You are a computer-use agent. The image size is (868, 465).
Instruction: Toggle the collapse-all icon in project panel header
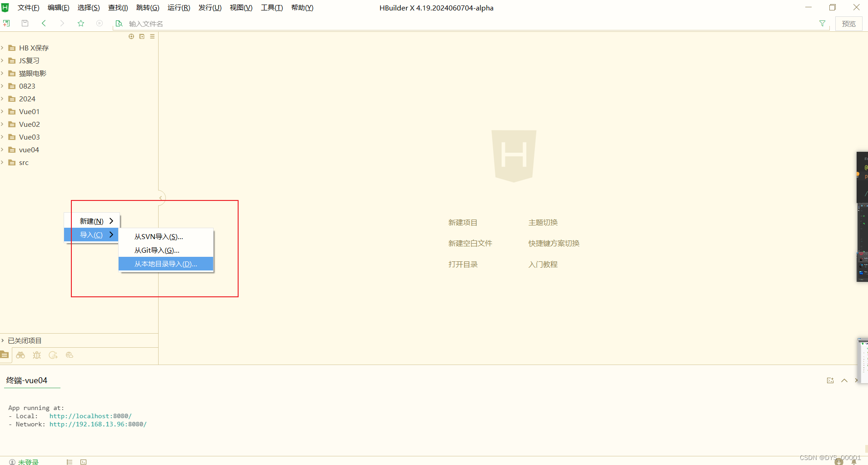click(x=142, y=36)
